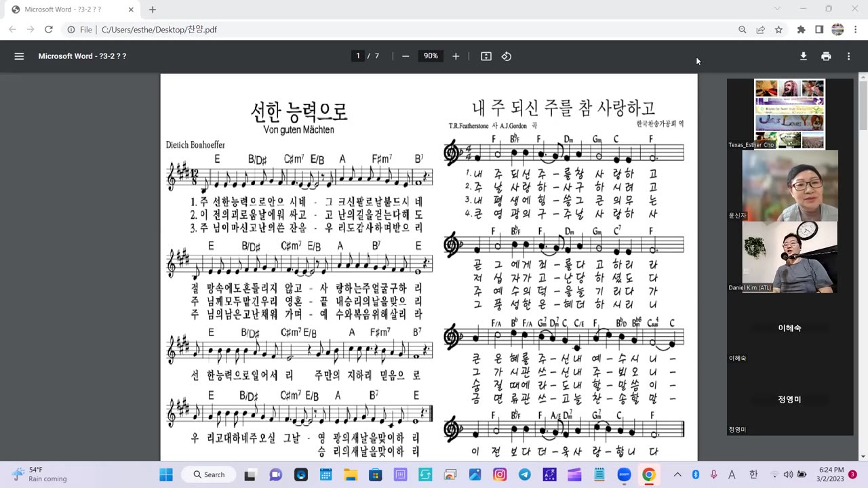Open Task View on the taskbar
The image size is (868, 488).
pos(250,474)
